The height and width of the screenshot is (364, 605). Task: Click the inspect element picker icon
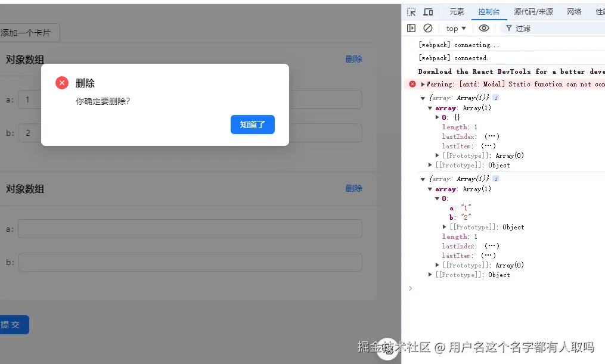click(x=411, y=12)
